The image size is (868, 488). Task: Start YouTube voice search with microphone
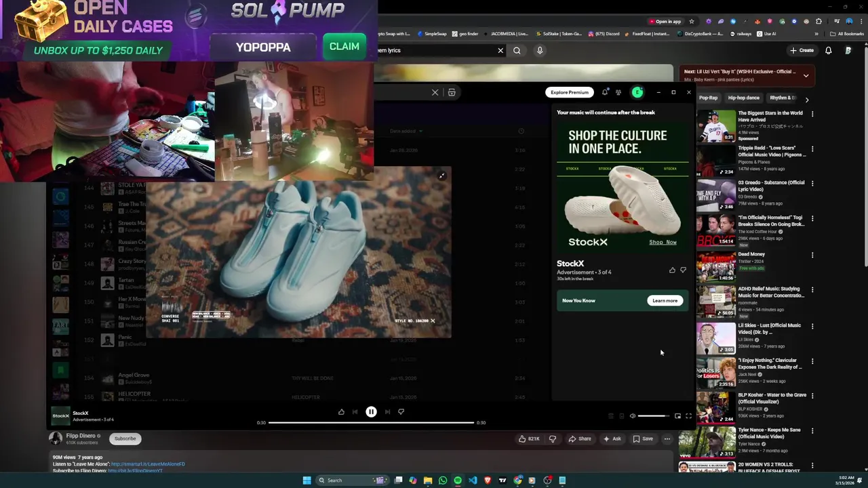click(540, 50)
